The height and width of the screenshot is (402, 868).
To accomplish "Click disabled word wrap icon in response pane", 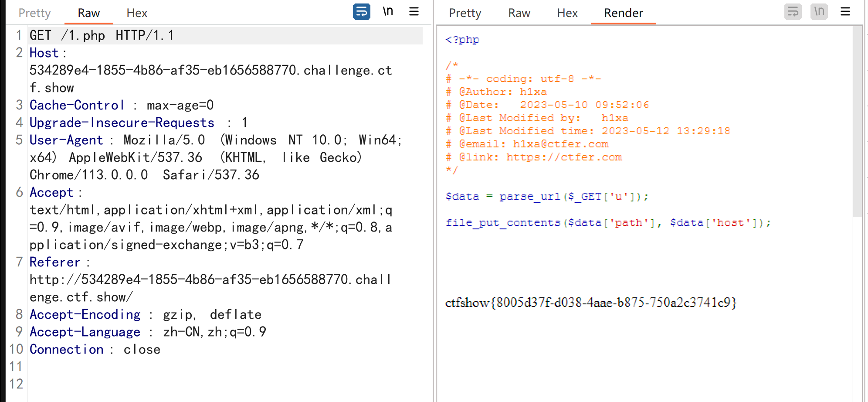I will point(793,12).
